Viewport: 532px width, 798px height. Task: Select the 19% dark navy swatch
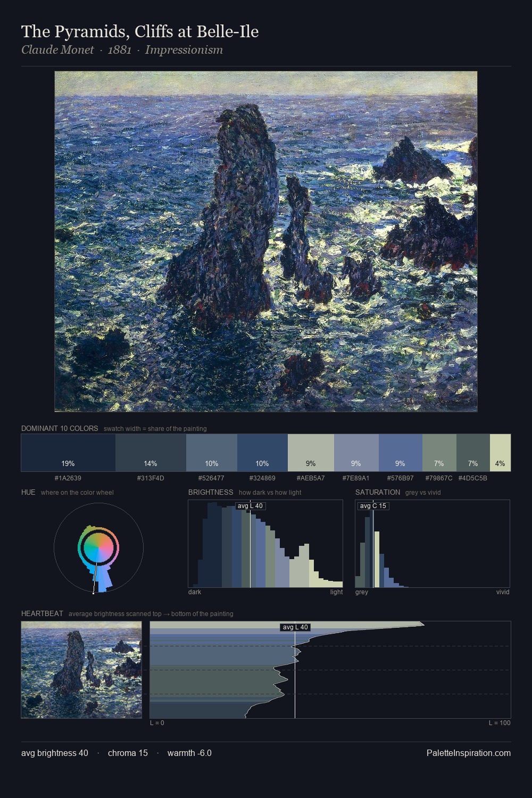(68, 453)
